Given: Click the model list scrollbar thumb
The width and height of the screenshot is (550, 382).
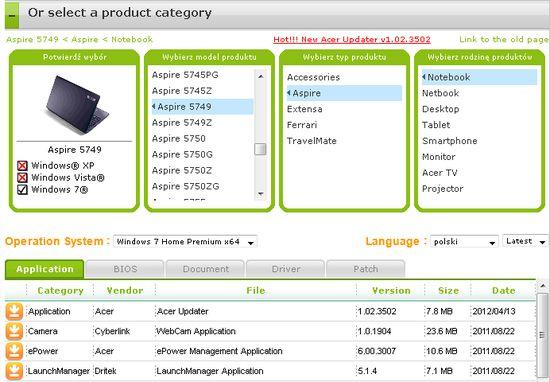Looking at the screenshot, I should [260, 149].
